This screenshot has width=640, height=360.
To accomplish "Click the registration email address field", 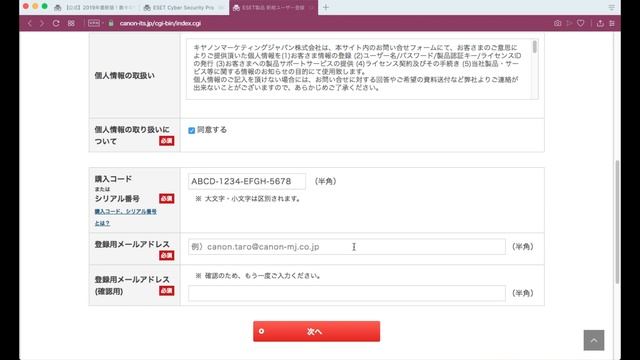I will tap(347, 247).
